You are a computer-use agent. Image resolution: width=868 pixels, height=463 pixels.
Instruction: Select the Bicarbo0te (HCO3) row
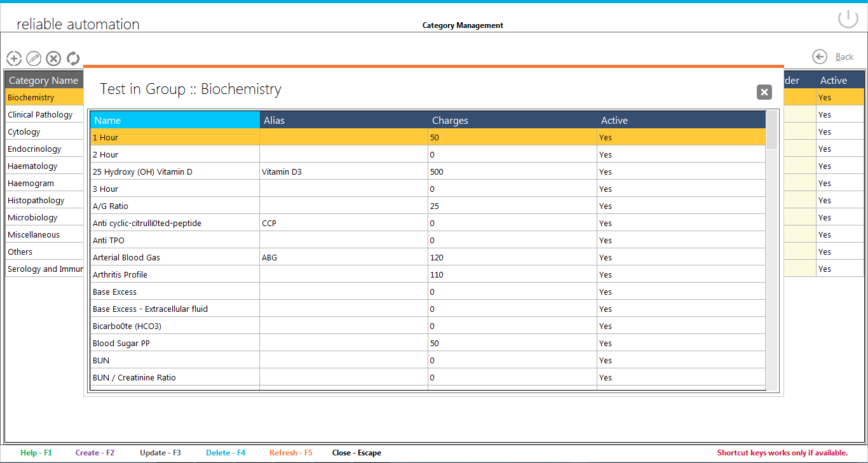point(428,326)
